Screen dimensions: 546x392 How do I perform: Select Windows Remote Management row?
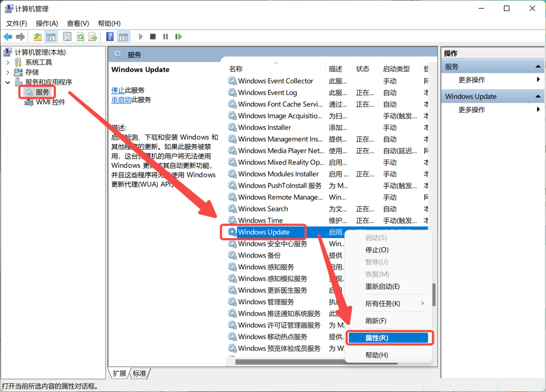(x=327, y=197)
